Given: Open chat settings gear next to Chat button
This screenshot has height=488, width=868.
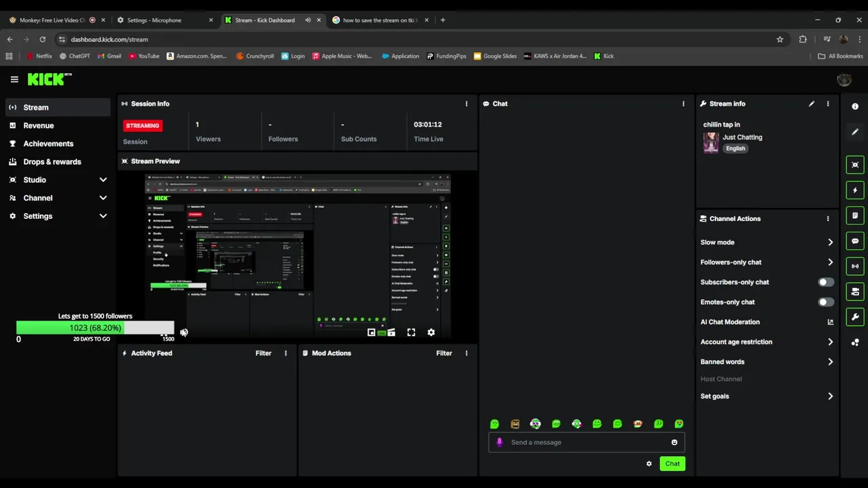Looking at the screenshot, I should (x=649, y=464).
